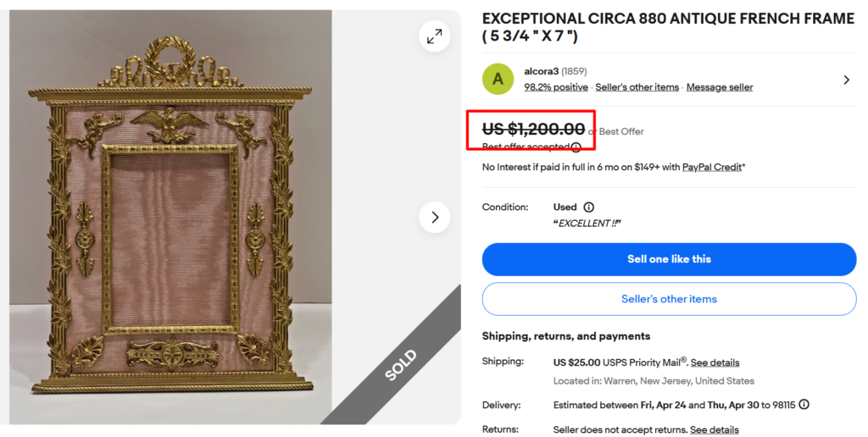The image size is (868, 437).
Task: Open the delivery estimate info icon
Action: [x=804, y=405]
